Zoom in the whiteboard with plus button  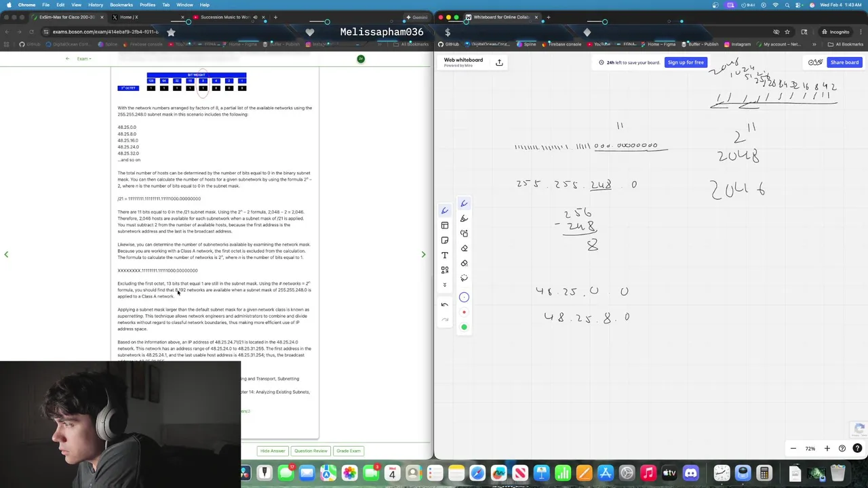click(x=827, y=449)
